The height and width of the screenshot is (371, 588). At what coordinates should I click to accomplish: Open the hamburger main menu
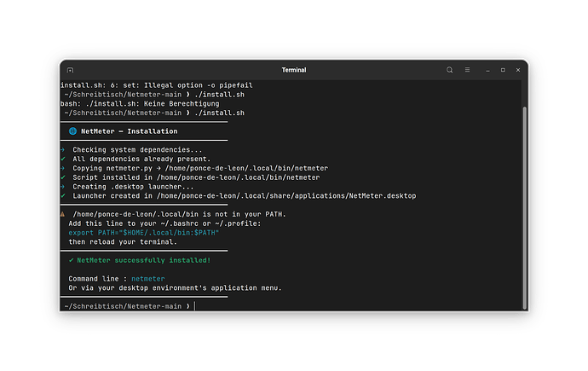467,70
